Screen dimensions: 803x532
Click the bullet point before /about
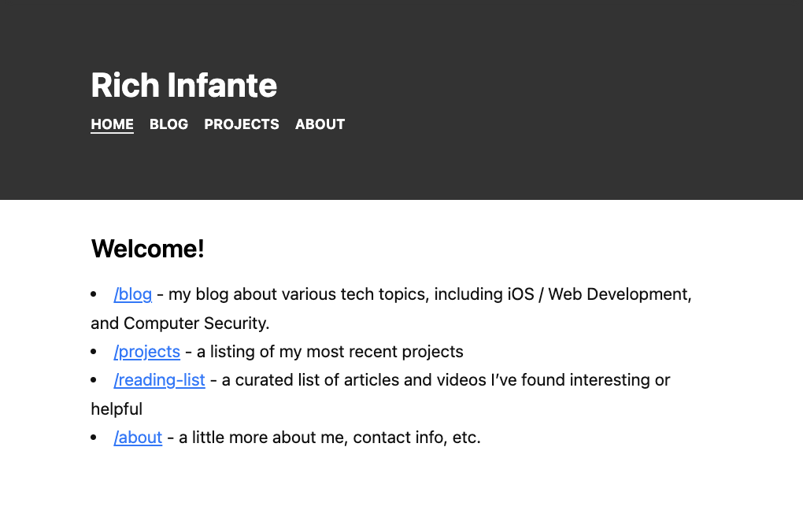tap(94, 438)
